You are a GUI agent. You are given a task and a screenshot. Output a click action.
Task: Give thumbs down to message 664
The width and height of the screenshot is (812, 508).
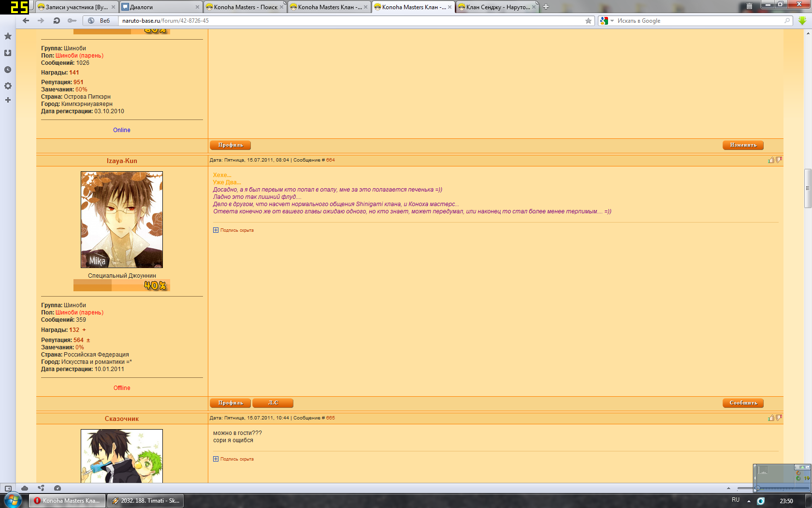pos(779,160)
